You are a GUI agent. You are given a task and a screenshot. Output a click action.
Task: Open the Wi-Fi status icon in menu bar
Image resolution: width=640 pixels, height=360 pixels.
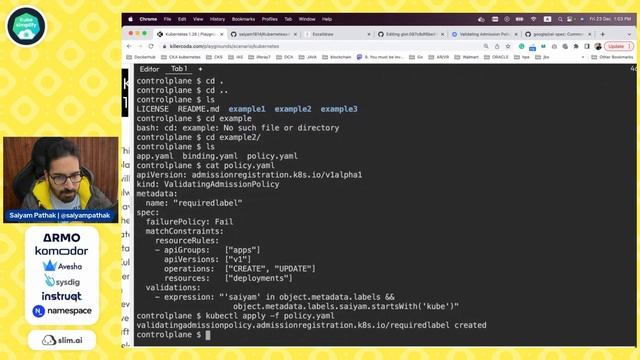pos(533,19)
